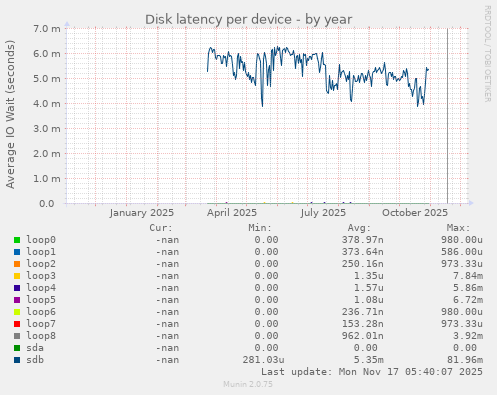Click the 'Last update' timestamp line
The height and width of the screenshot is (395, 497).
[372, 372]
